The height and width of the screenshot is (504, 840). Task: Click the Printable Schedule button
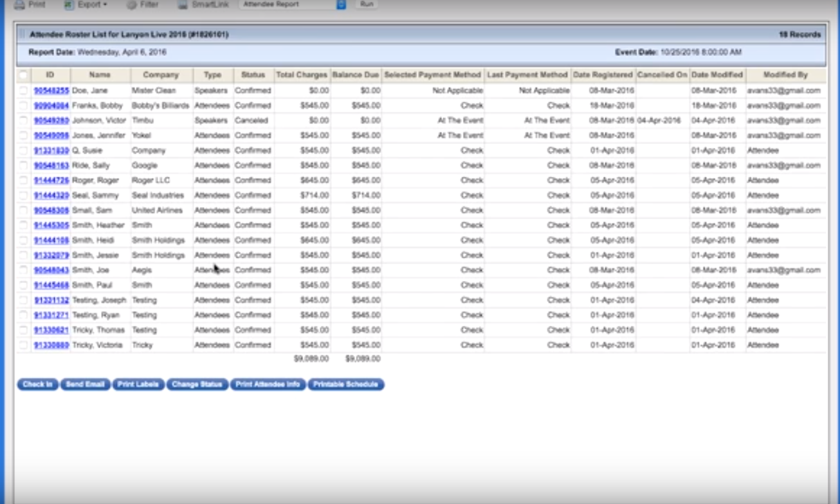pos(345,384)
